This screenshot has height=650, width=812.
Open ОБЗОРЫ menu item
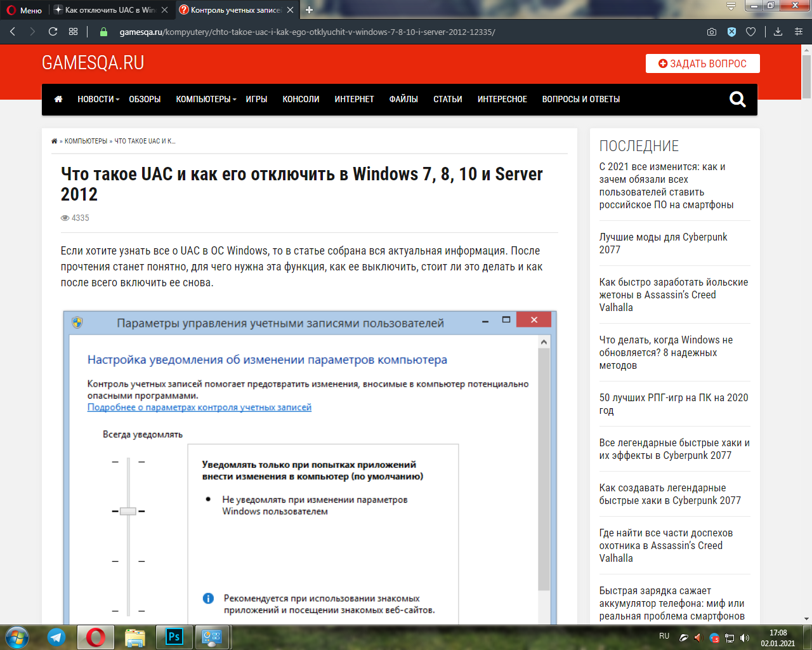click(x=145, y=99)
